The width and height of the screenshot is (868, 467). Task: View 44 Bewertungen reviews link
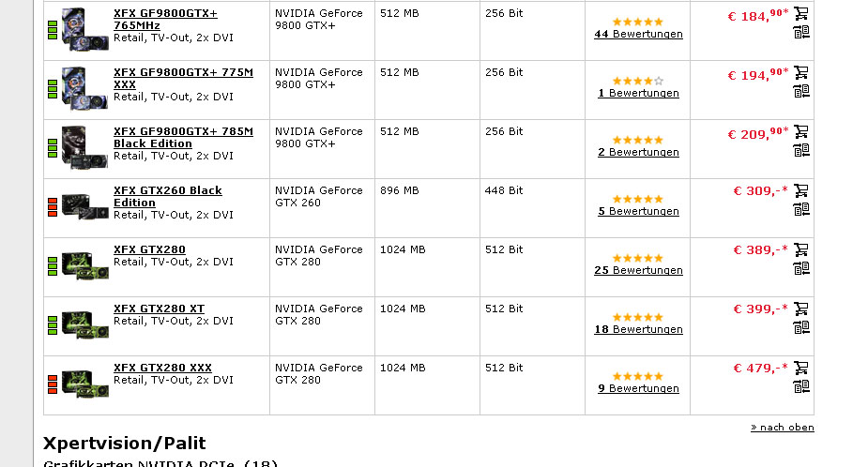638,34
